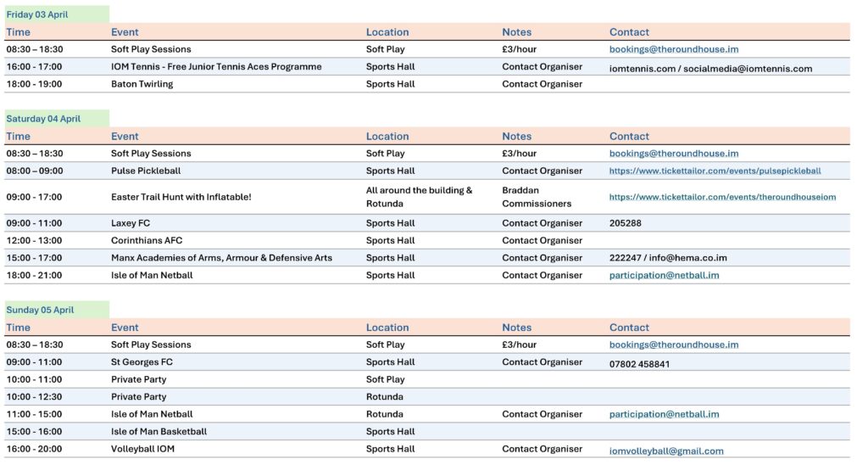Click Saturday's participation@netball.im email link
868x465 pixels.
tap(664, 275)
